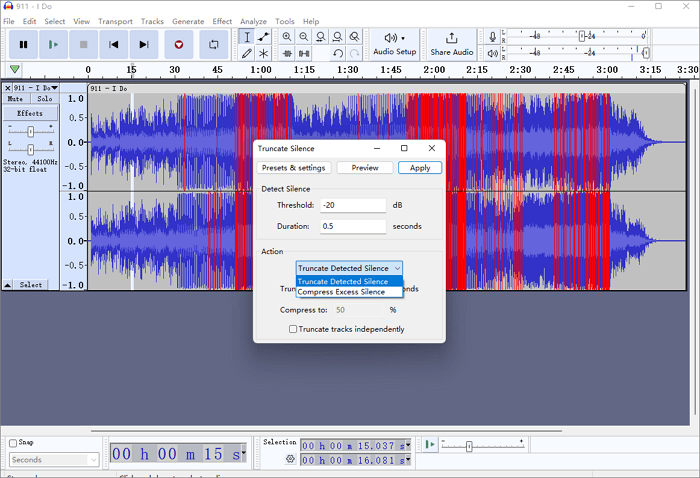Toggle the Loop playback button
This screenshot has height=478, width=700.
(x=214, y=44)
